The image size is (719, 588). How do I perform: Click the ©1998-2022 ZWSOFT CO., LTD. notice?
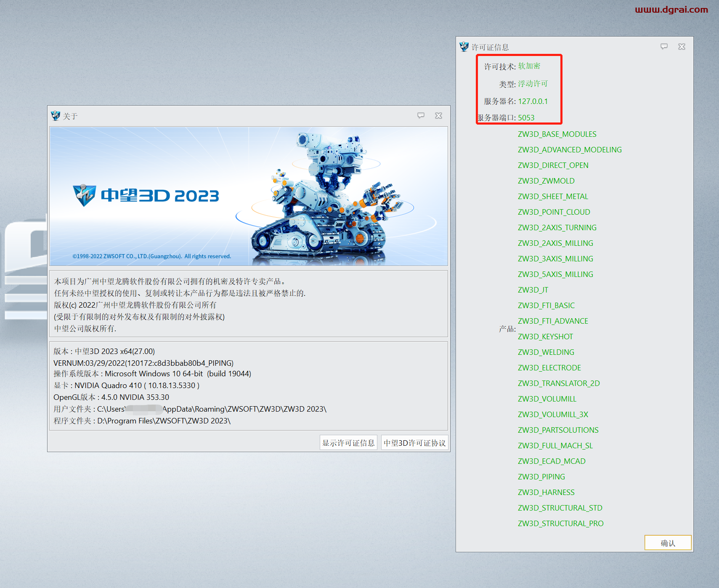pyautogui.click(x=151, y=256)
